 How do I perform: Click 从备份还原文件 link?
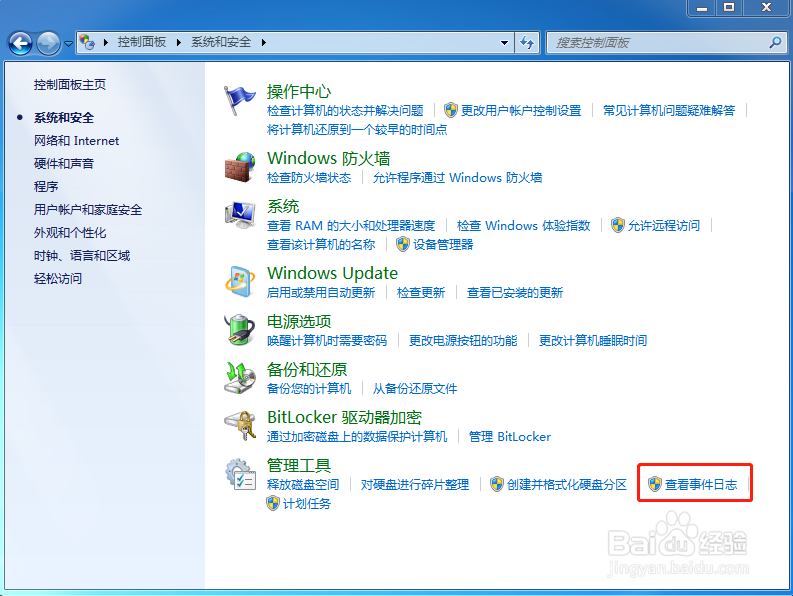(415, 389)
